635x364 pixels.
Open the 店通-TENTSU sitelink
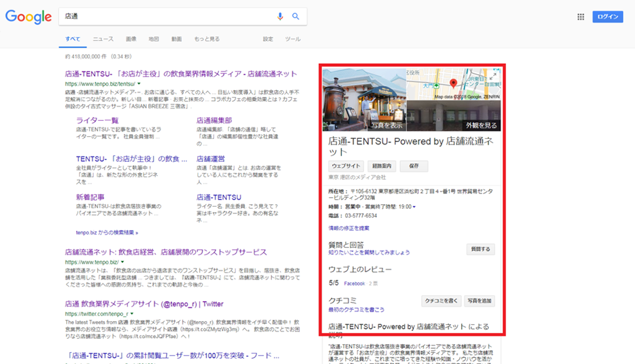219,198
